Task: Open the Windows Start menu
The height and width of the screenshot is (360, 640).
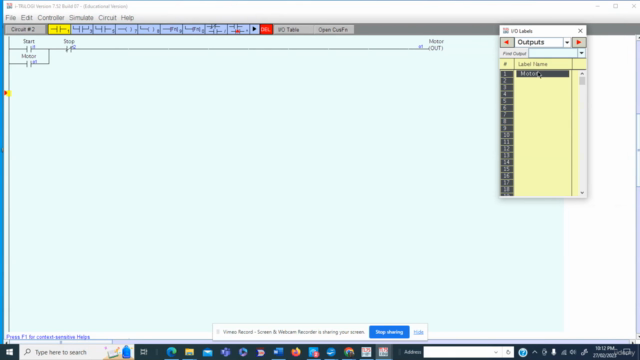Action: (x=9, y=352)
